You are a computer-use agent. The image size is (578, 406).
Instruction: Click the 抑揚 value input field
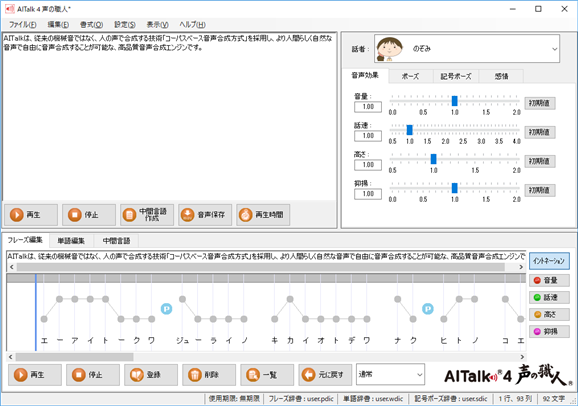[368, 194]
